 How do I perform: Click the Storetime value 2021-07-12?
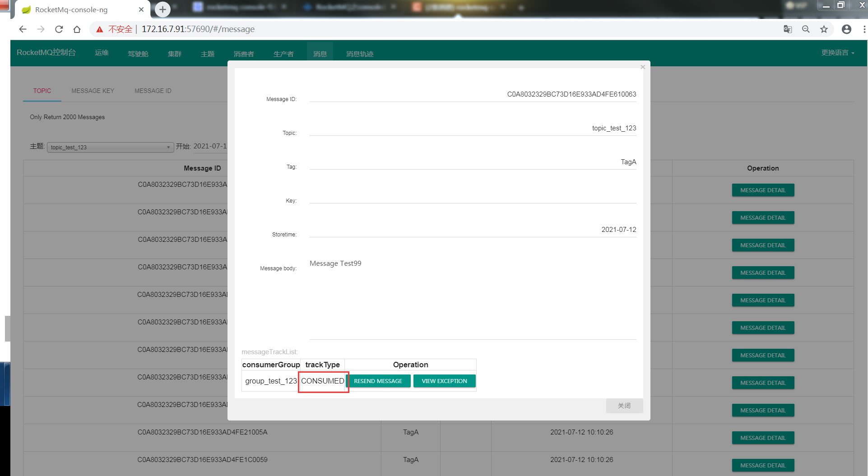(618, 230)
